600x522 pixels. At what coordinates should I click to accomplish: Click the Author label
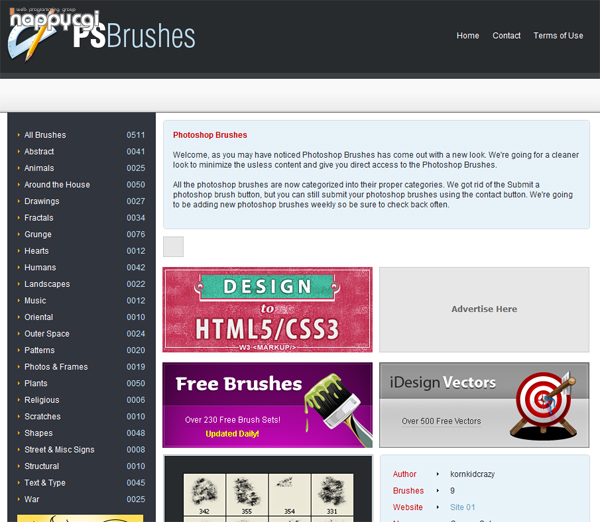(x=404, y=474)
